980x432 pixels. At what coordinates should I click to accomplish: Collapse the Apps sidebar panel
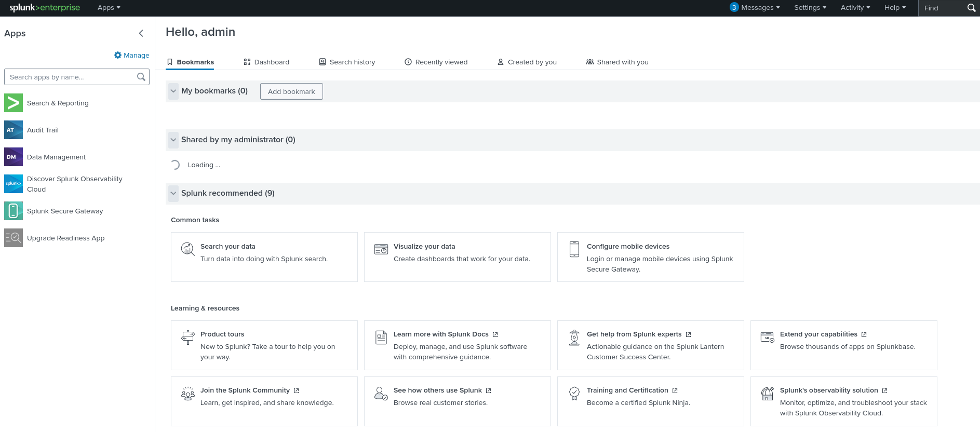point(141,33)
